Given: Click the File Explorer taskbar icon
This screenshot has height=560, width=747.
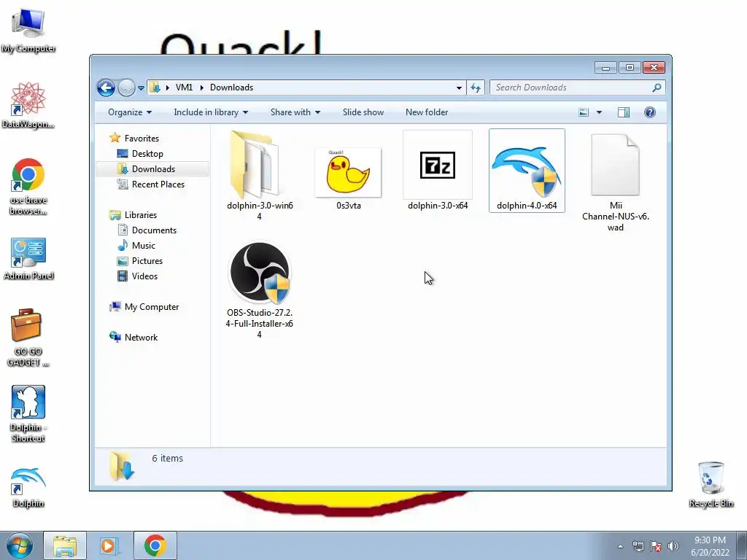Looking at the screenshot, I should pos(65,545).
